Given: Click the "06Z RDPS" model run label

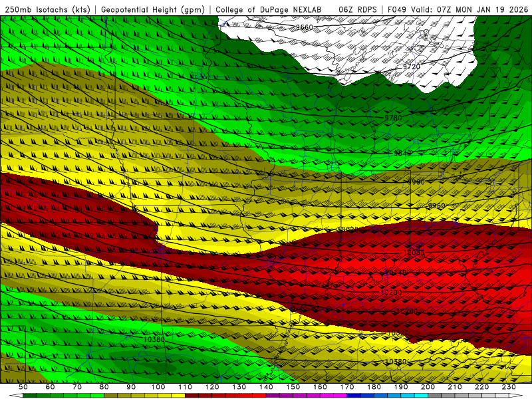Looking at the screenshot, I should click(358, 9).
